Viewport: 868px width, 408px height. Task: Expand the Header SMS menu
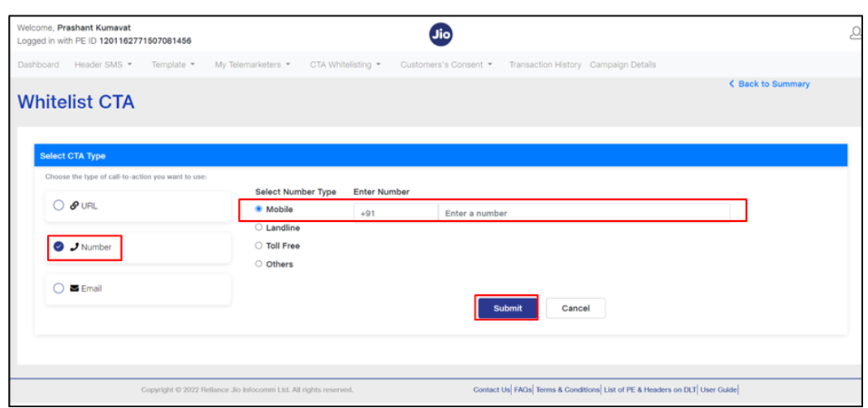[103, 65]
